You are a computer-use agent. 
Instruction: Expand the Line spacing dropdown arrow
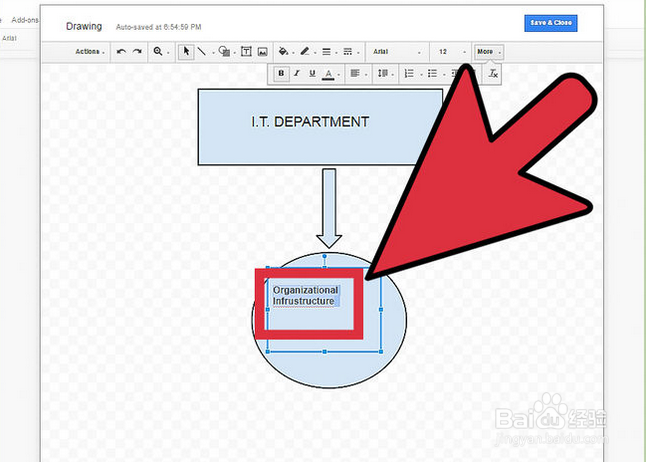[393, 75]
